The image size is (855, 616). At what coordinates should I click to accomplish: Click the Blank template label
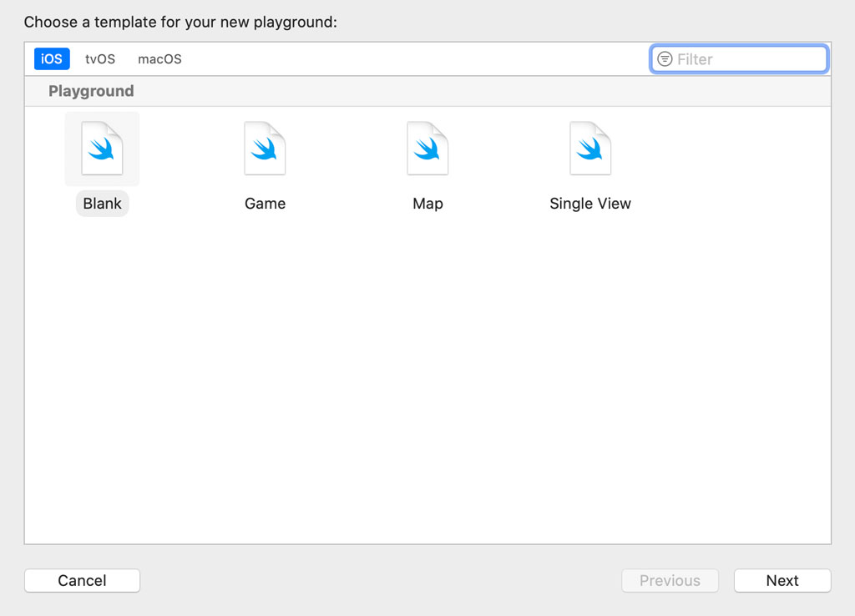103,204
